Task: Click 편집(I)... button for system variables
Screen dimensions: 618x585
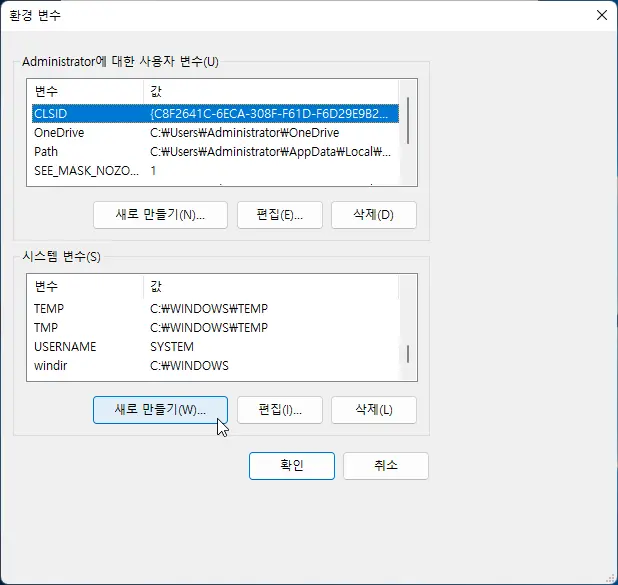Action: tap(280, 410)
